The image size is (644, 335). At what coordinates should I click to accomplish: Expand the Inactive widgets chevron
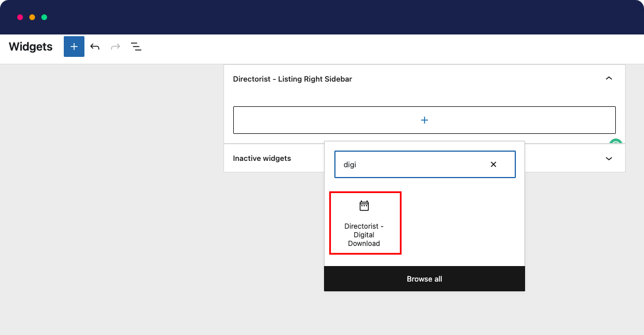[x=609, y=159]
